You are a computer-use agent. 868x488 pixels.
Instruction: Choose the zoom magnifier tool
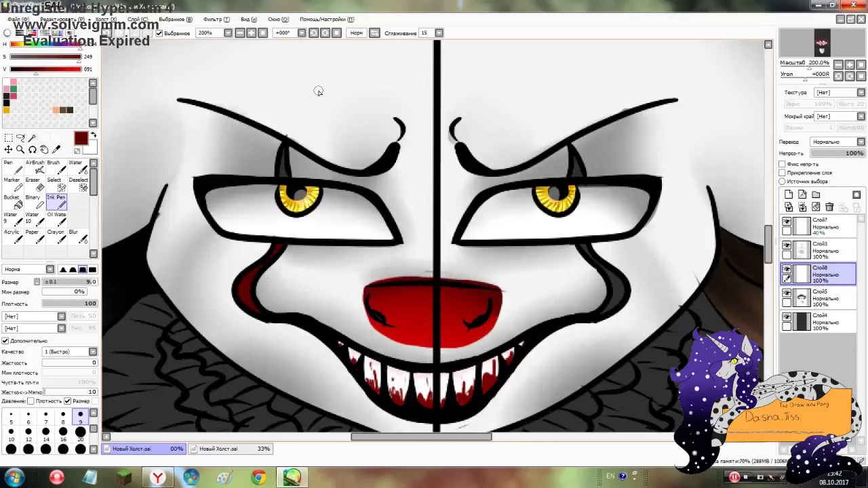click(20, 150)
